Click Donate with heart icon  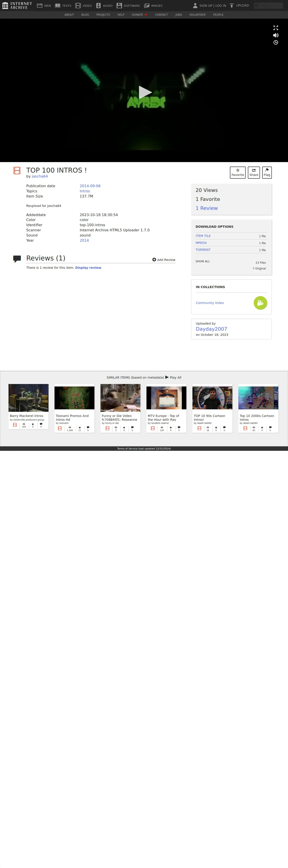pyautogui.click(x=139, y=15)
